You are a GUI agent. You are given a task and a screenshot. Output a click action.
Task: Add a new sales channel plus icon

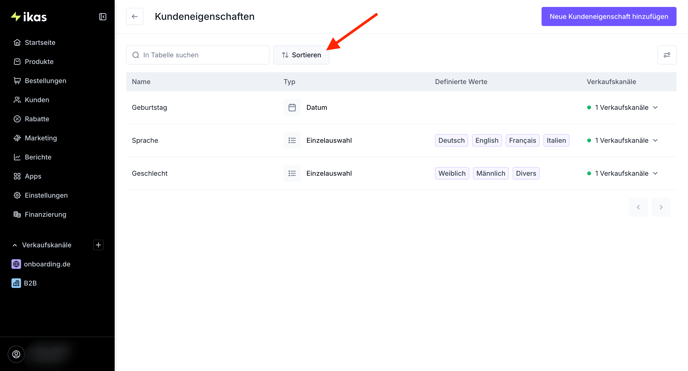(98, 245)
